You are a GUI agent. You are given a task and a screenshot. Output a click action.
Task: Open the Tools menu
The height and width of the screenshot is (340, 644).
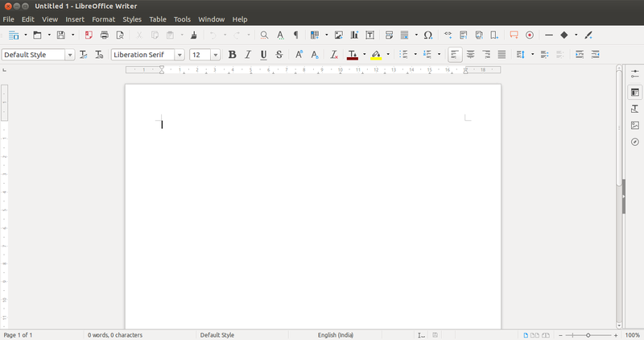[x=182, y=19]
